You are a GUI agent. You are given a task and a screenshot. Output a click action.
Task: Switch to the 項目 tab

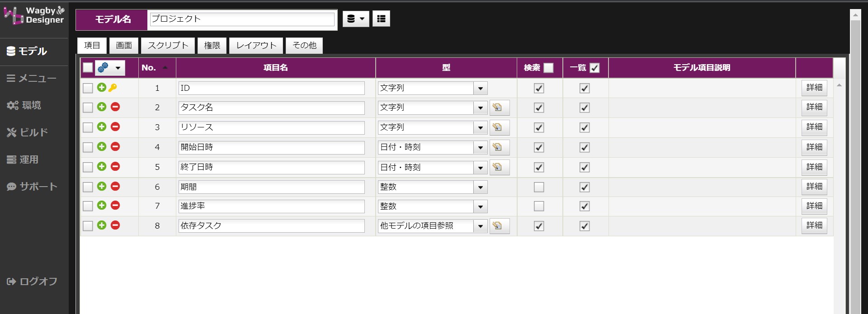pos(92,45)
